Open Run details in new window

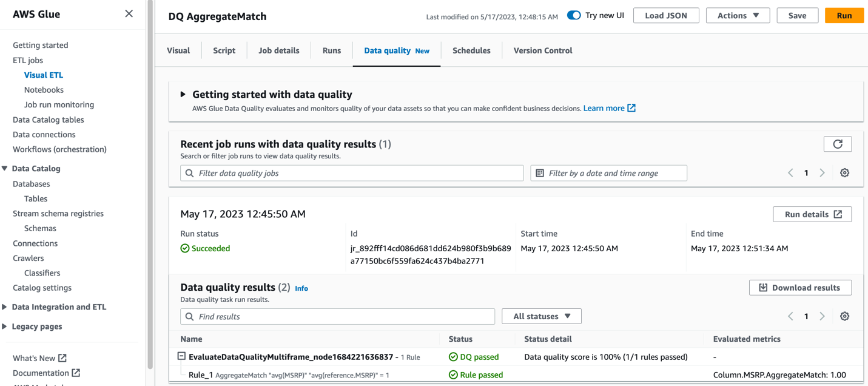click(x=812, y=214)
